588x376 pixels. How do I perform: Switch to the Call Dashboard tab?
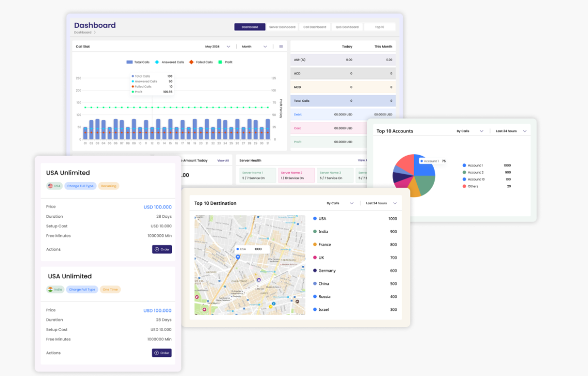[x=315, y=27]
